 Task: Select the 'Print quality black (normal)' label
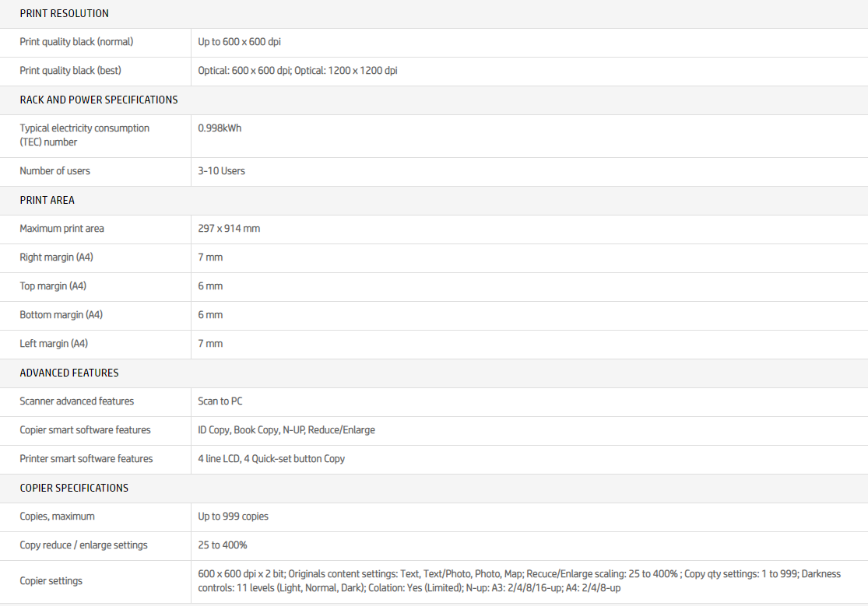click(x=76, y=42)
